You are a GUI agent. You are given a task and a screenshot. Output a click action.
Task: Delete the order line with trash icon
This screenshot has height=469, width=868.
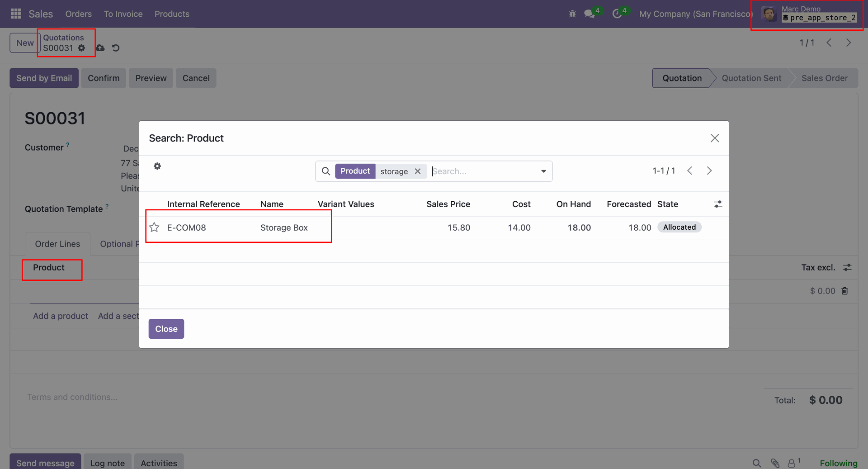844,291
